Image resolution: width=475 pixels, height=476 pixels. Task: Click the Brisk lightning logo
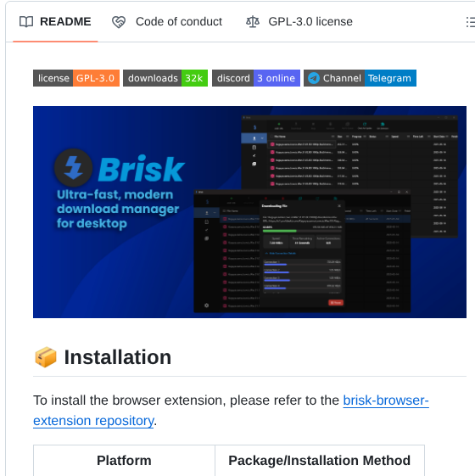(73, 167)
